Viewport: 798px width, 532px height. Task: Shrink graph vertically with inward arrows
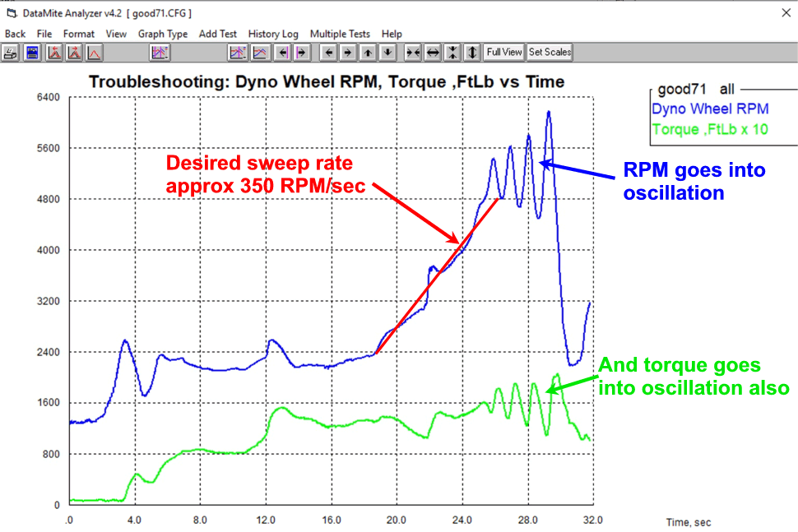(x=452, y=53)
